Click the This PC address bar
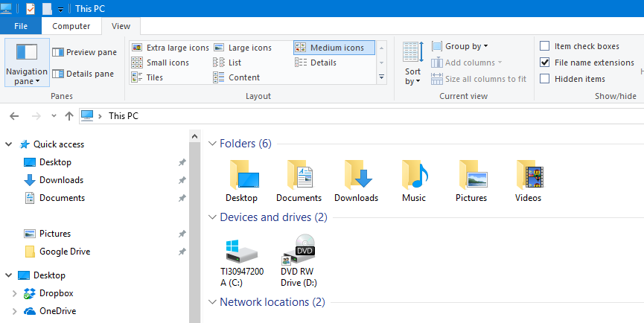 (x=357, y=116)
